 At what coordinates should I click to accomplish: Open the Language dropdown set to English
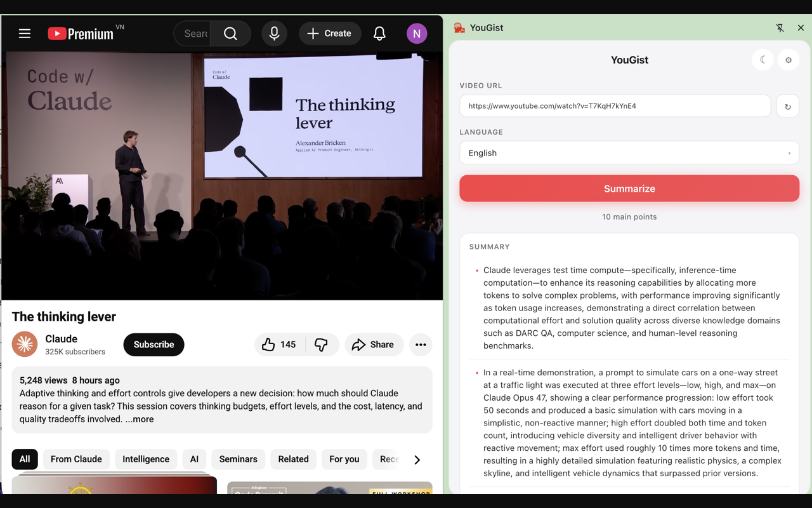[x=629, y=153]
